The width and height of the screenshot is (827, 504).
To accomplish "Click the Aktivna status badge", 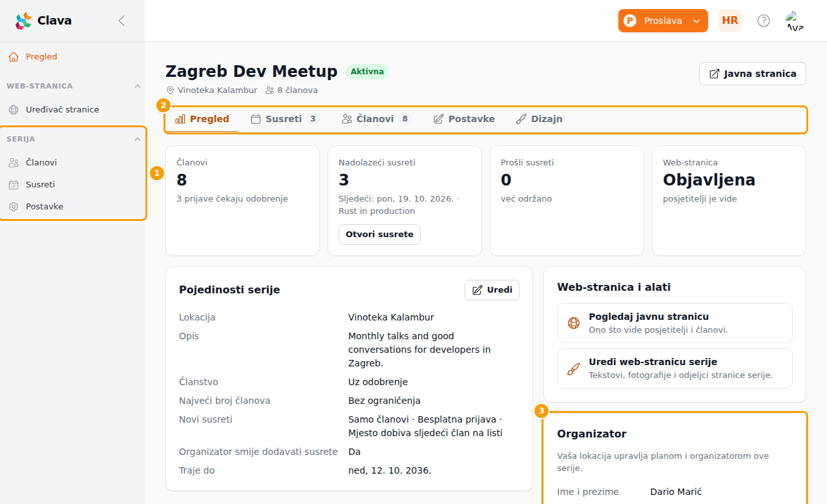I will coord(367,72).
